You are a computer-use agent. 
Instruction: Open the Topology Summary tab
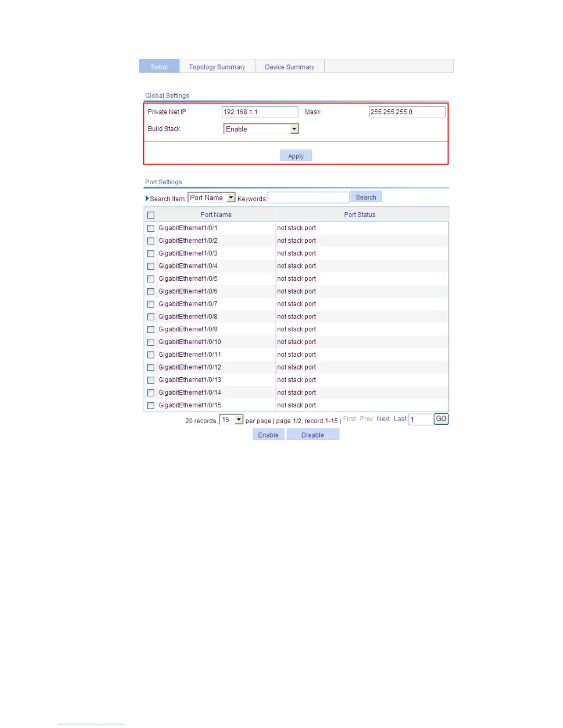[217, 67]
